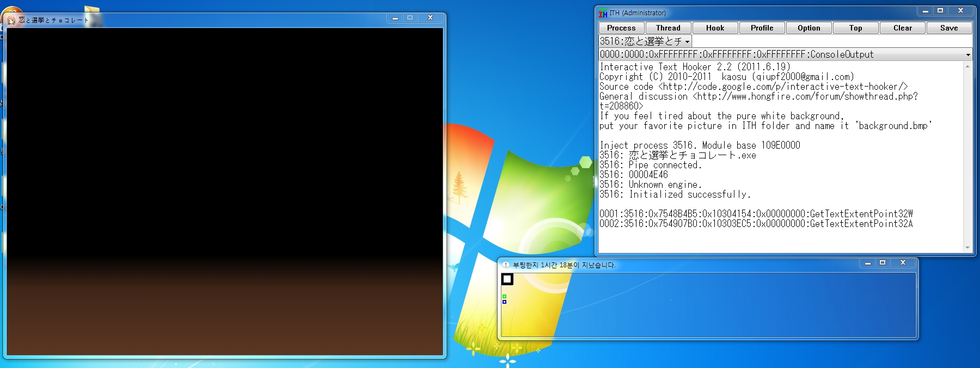The image size is (980, 368).
Task: Open the Process dialog button
Action: tap(621, 28)
